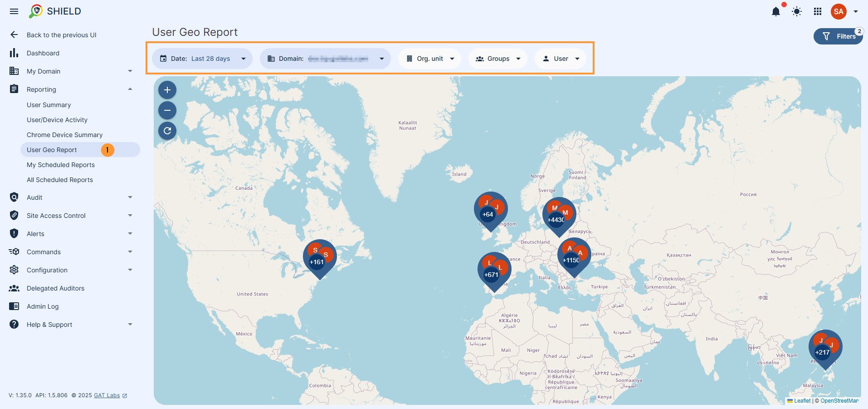The image size is (868, 409).
Task: Click the My Domain building icon
Action: [x=14, y=71]
